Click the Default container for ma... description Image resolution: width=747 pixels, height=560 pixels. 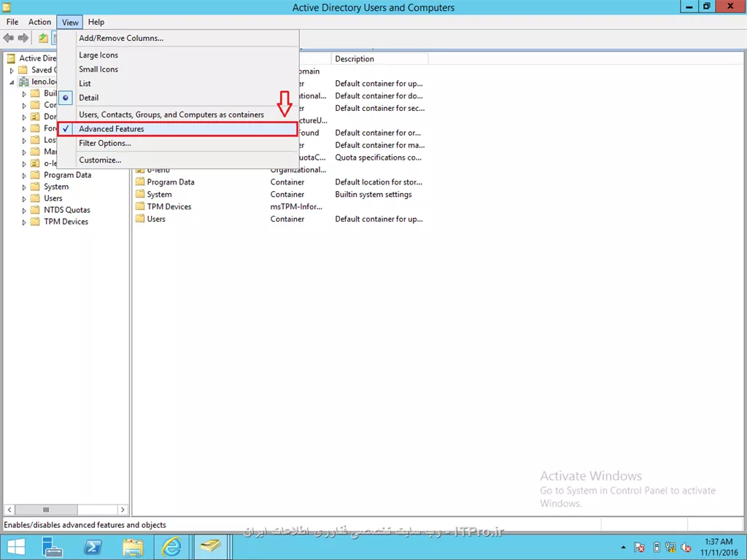tap(379, 145)
